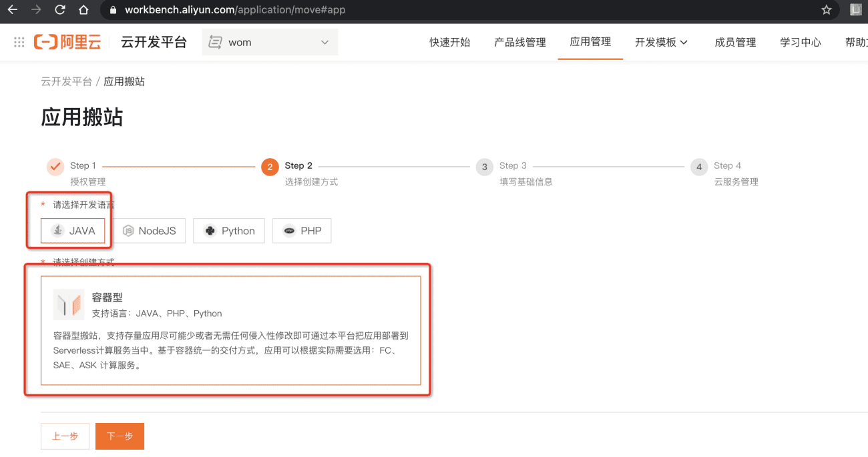This screenshot has width=868, height=457.
Task: Click the 应用搬站 page heading
Action: pos(82,117)
